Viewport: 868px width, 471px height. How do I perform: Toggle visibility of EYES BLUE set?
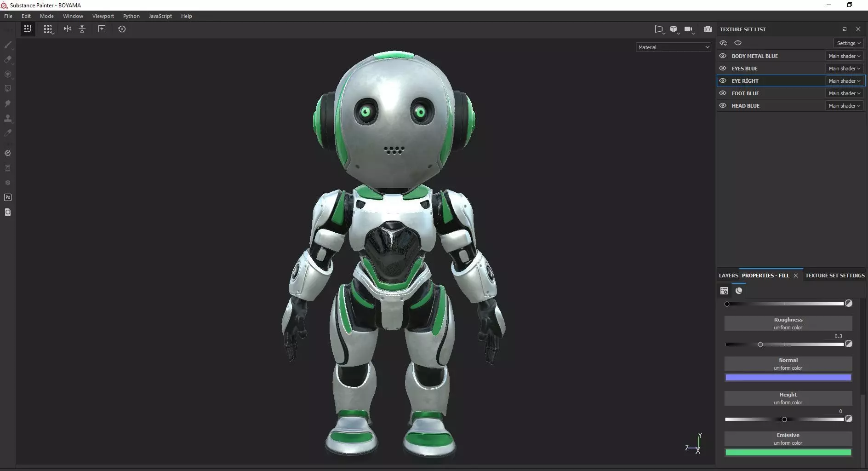click(x=723, y=69)
